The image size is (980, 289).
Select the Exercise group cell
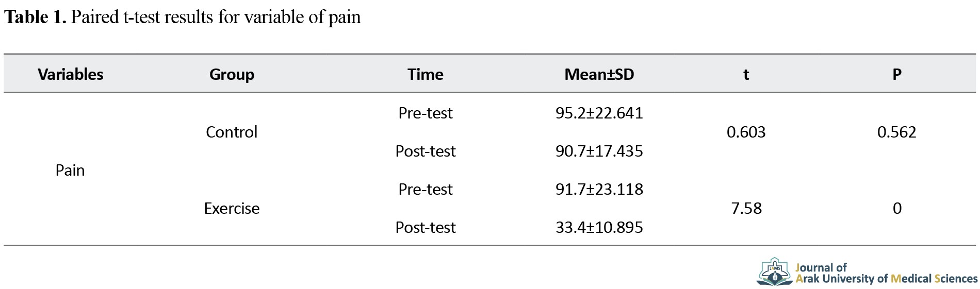(x=232, y=208)
